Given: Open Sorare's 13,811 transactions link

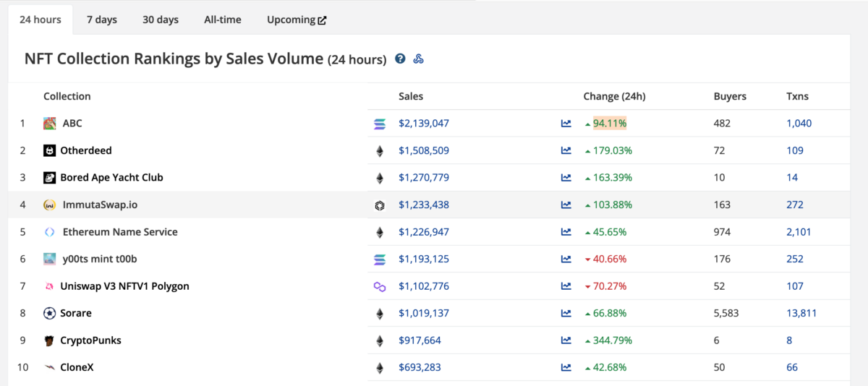Looking at the screenshot, I should coord(801,313).
